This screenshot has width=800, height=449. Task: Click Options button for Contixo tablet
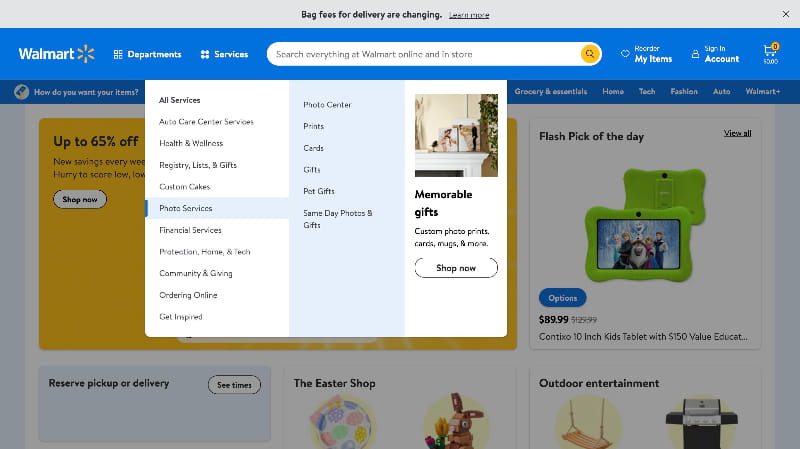(x=563, y=298)
